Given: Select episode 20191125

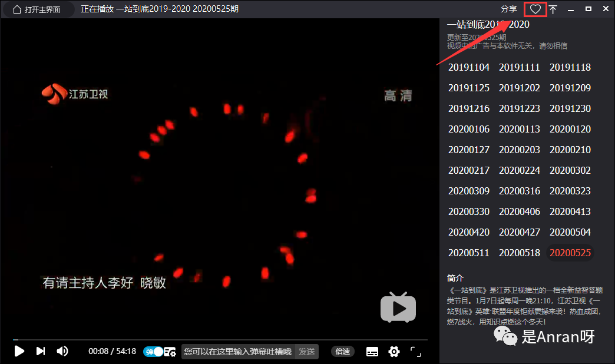Looking at the screenshot, I should (469, 88).
